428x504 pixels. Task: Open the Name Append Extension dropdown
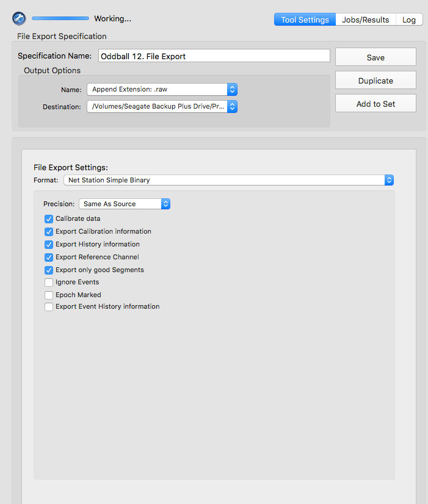[162, 89]
